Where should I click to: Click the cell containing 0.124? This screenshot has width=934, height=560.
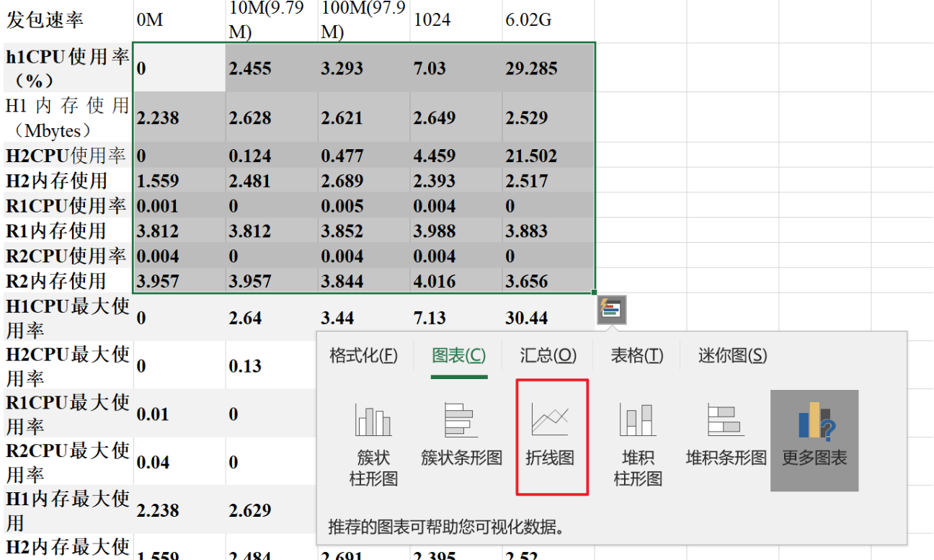click(271, 156)
